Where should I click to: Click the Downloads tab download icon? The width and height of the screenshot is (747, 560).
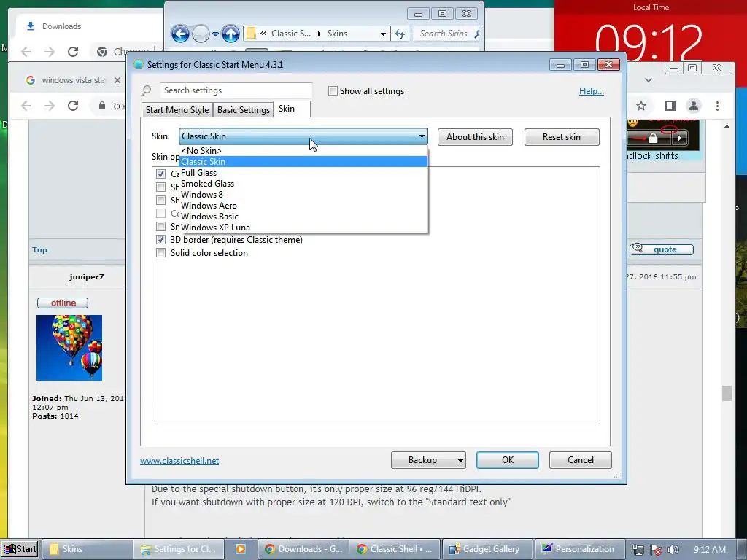[31, 26]
